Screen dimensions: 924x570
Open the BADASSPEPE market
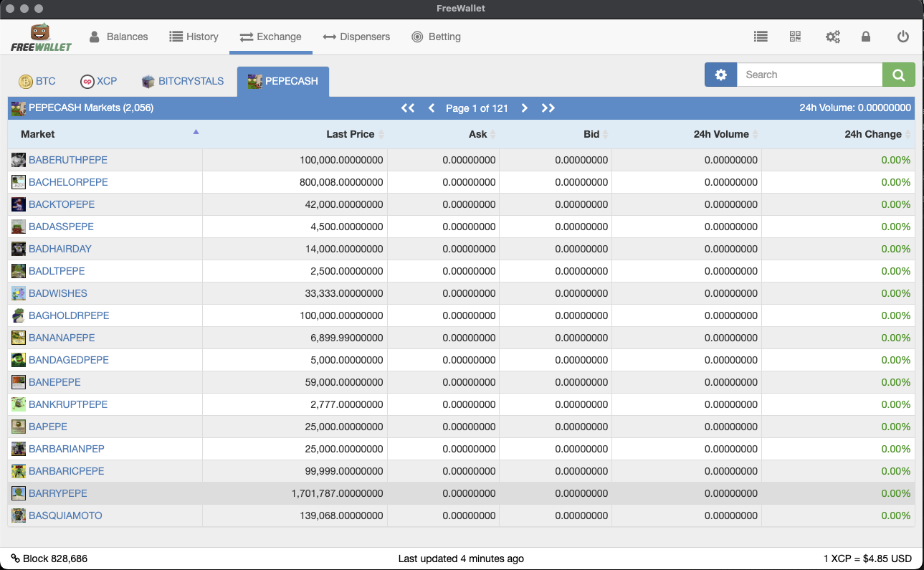pyautogui.click(x=61, y=227)
